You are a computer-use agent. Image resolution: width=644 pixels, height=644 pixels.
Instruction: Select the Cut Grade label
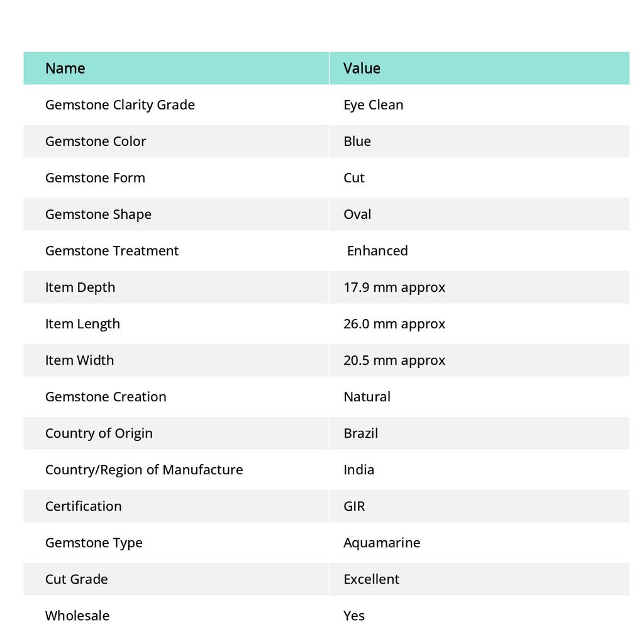[x=77, y=579]
